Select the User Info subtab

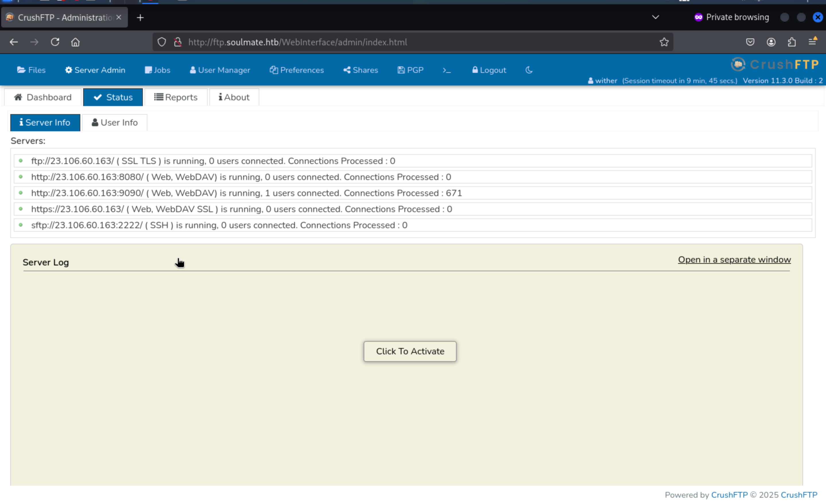point(115,123)
